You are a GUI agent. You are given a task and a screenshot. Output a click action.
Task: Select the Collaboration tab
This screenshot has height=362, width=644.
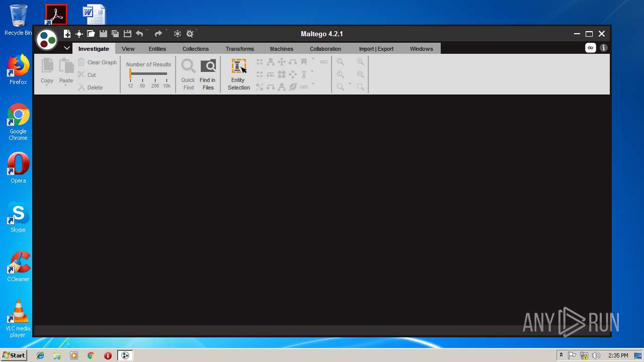[326, 49]
